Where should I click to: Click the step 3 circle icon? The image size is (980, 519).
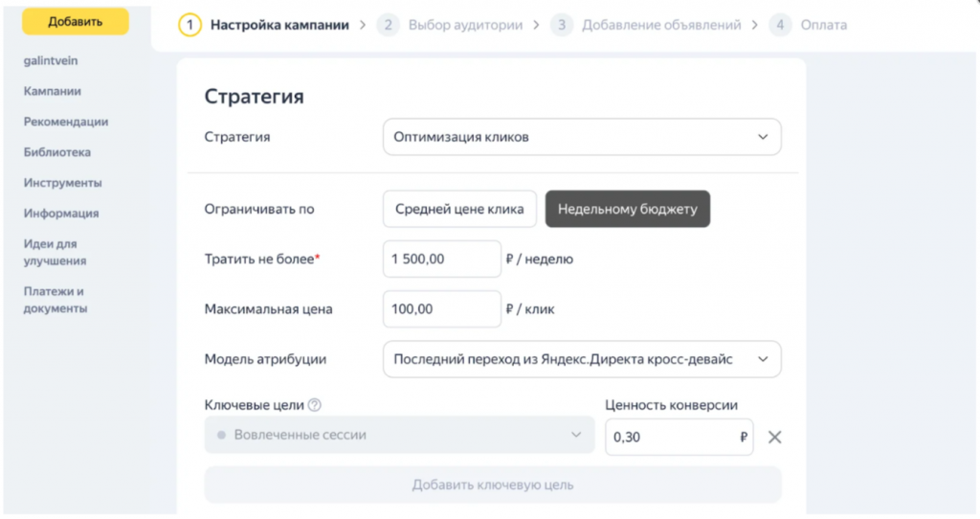[x=561, y=25]
